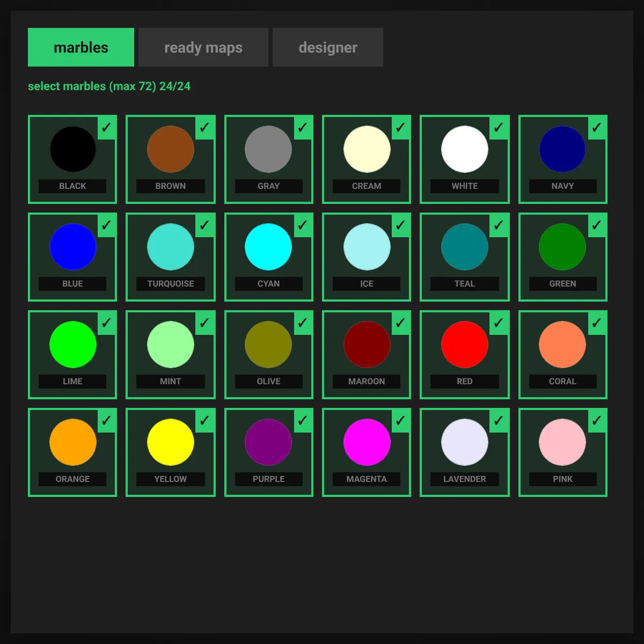Toggle the MAROON marble checkmark
The width and height of the screenshot is (644, 644).
[400, 323]
